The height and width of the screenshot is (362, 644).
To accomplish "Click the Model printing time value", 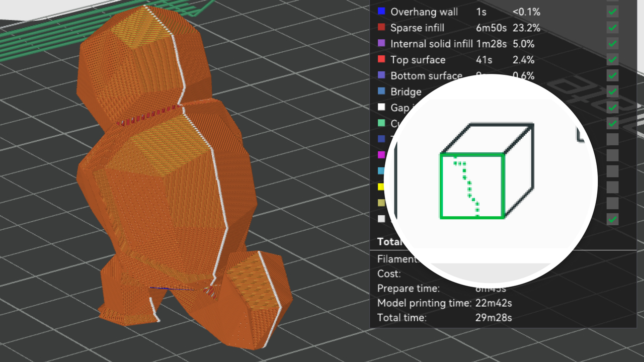I will [x=494, y=303].
